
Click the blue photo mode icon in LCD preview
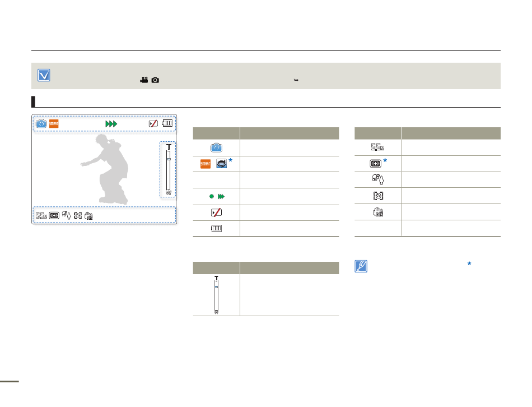pos(41,124)
